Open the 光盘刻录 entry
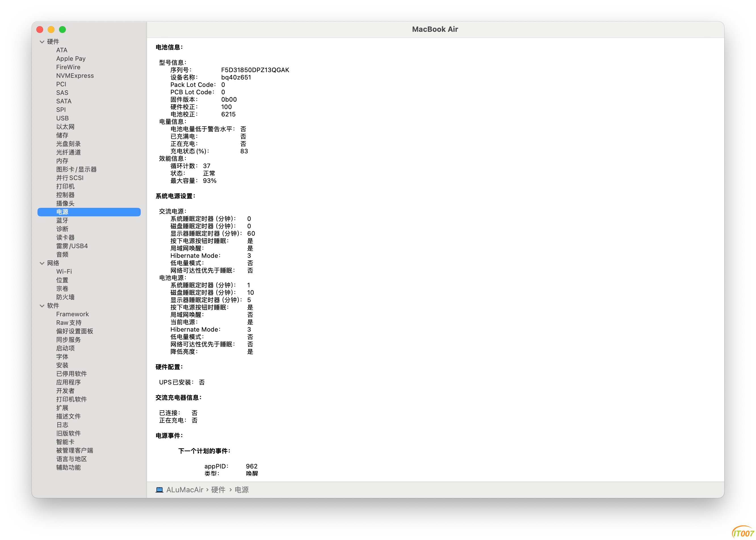The width and height of the screenshot is (756, 540). coord(68,144)
